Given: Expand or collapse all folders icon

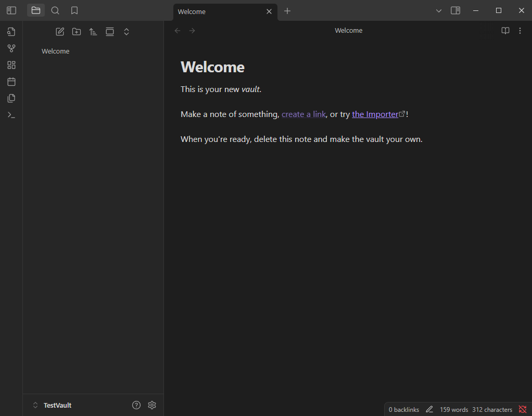Looking at the screenshot, I should point(126,32).
